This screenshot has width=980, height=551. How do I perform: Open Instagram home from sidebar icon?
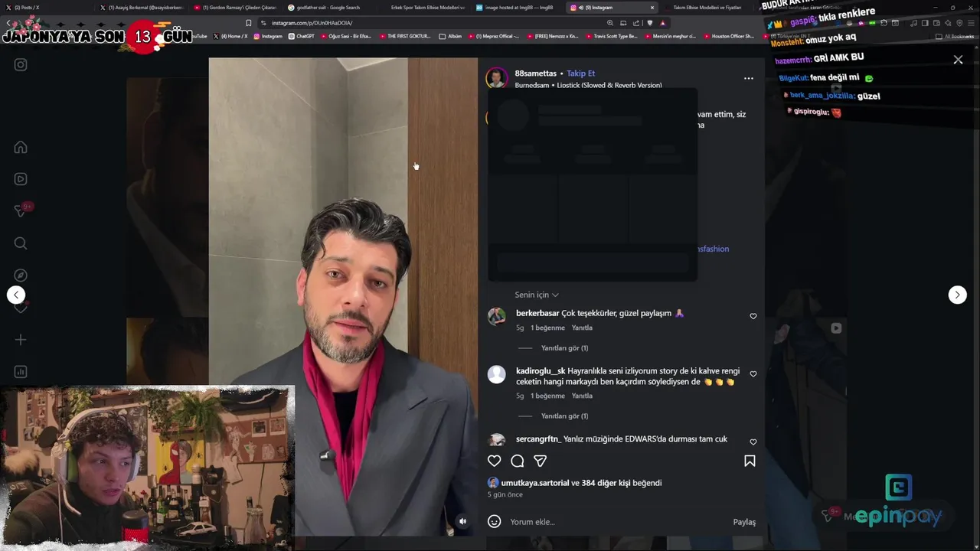click(x=21, y=147)
